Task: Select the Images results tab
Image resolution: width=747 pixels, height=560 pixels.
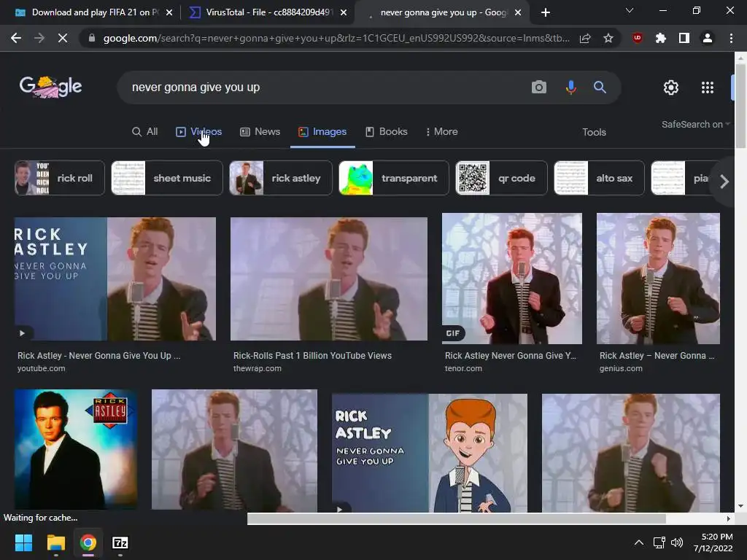Action: (x=322, y=131)
